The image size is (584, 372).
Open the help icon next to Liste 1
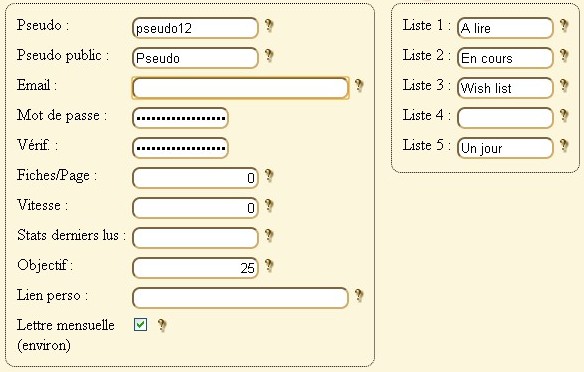click(564, 26)
